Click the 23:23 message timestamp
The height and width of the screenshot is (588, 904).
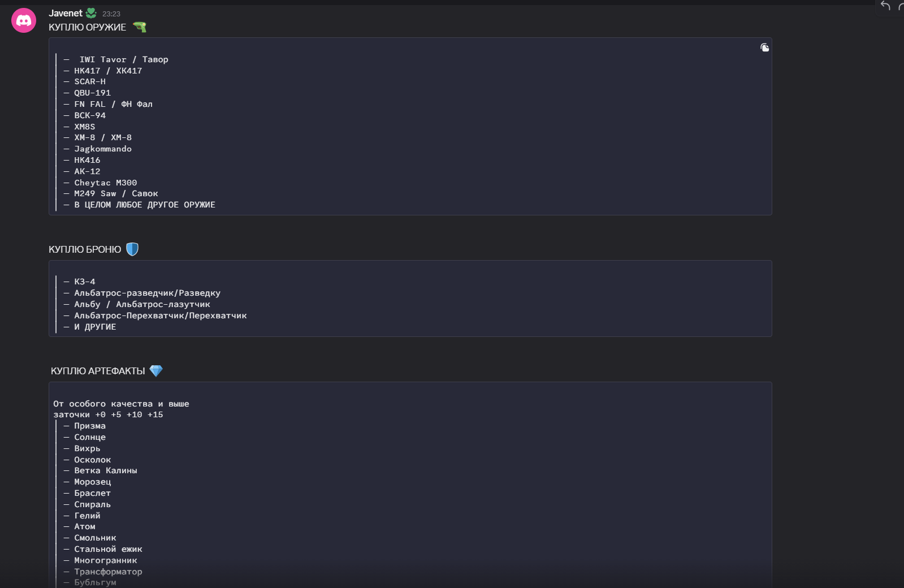[111, 14]
